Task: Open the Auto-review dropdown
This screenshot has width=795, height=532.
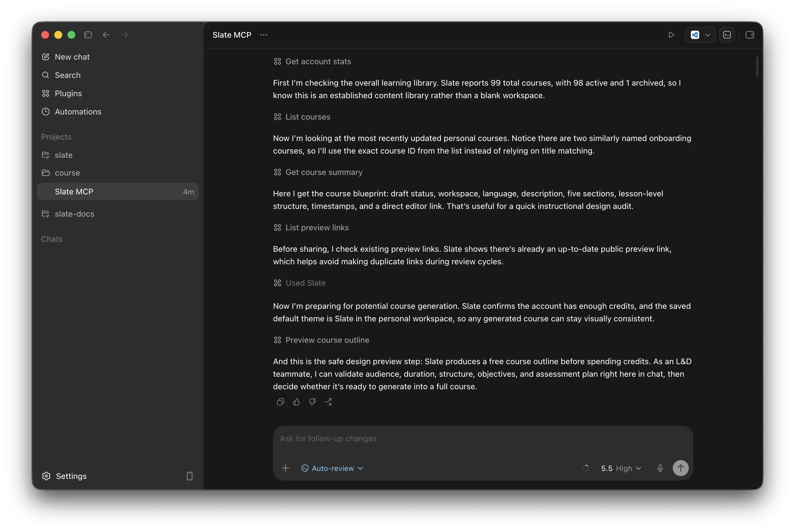Action: (x=332, y=468)
